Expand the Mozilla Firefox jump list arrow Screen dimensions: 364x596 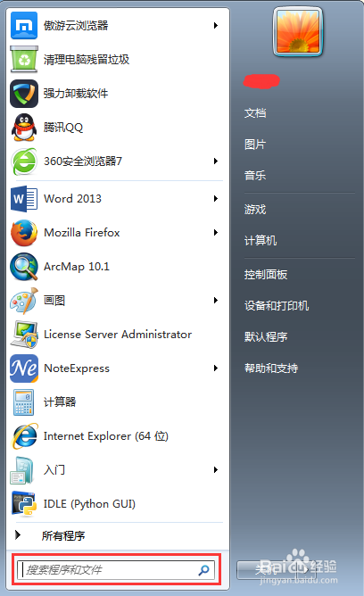tap(216, 233)
